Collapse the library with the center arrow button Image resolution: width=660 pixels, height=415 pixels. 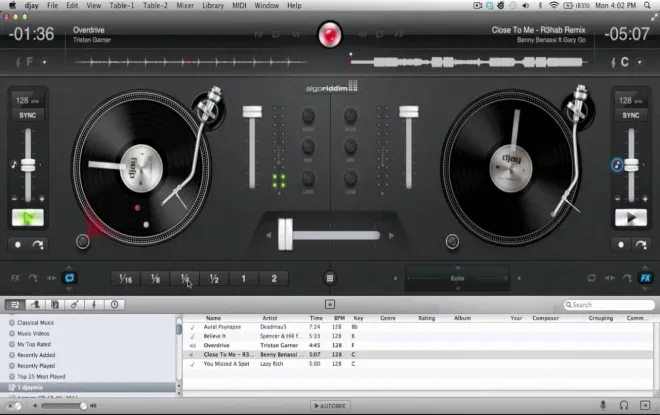pyautogui.click(x=330, y=304)
